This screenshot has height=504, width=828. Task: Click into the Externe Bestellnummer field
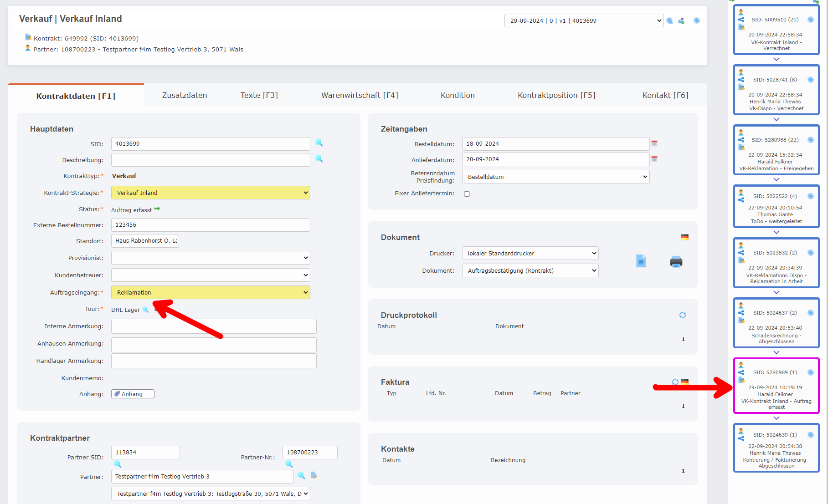point(211,225)
